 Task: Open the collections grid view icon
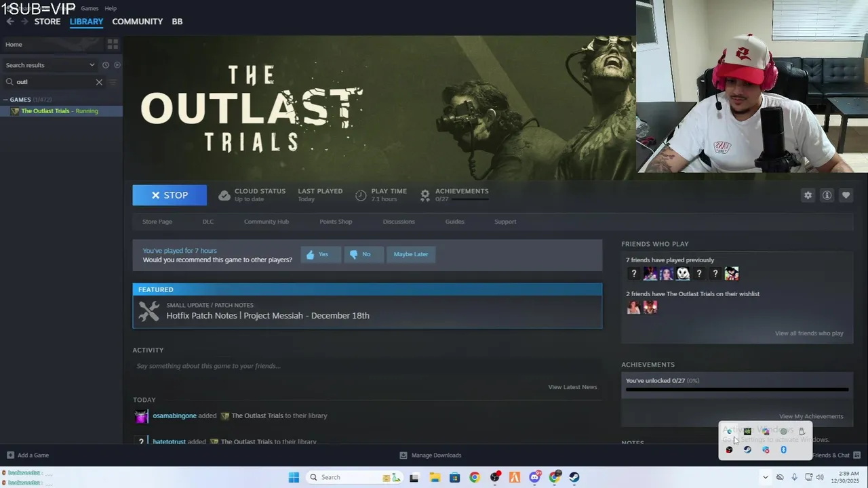point(113,44)
